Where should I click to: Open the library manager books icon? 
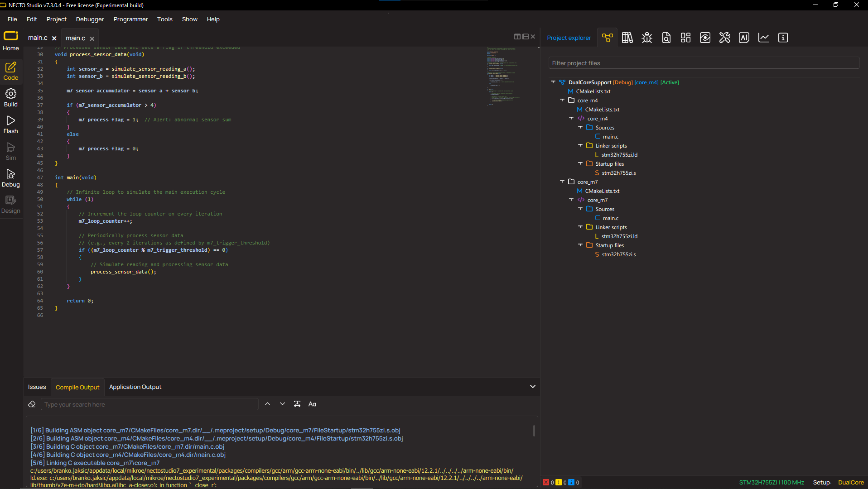coord(627,38)
